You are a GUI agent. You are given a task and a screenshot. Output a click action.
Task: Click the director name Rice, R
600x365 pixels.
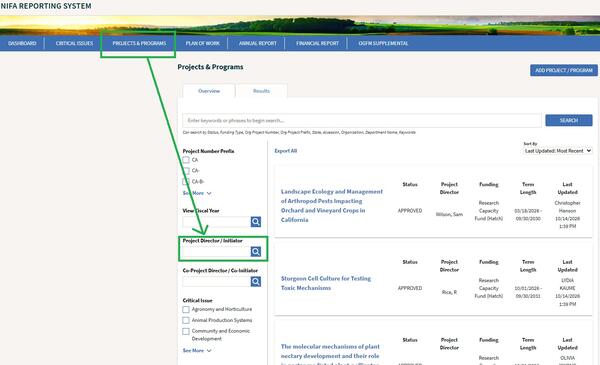click(x=449, y=292)
